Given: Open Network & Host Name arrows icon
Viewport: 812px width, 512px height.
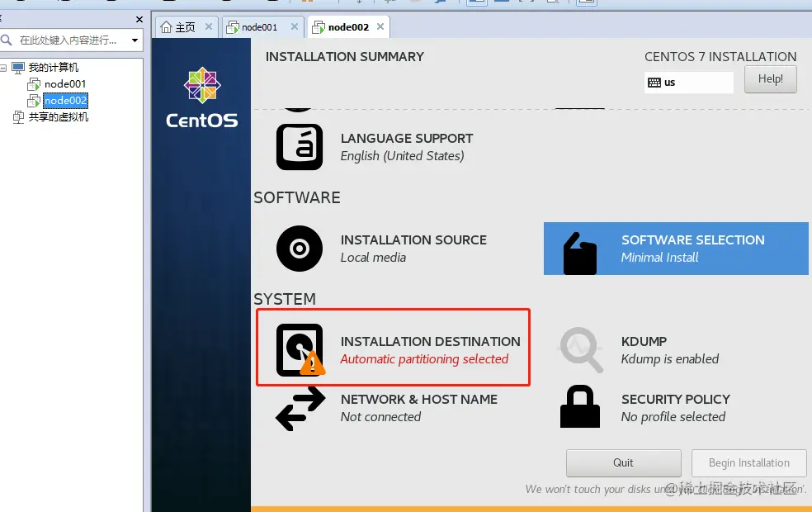Looking at the screenshot, I should pyautogui.click(x=300, y=408).
